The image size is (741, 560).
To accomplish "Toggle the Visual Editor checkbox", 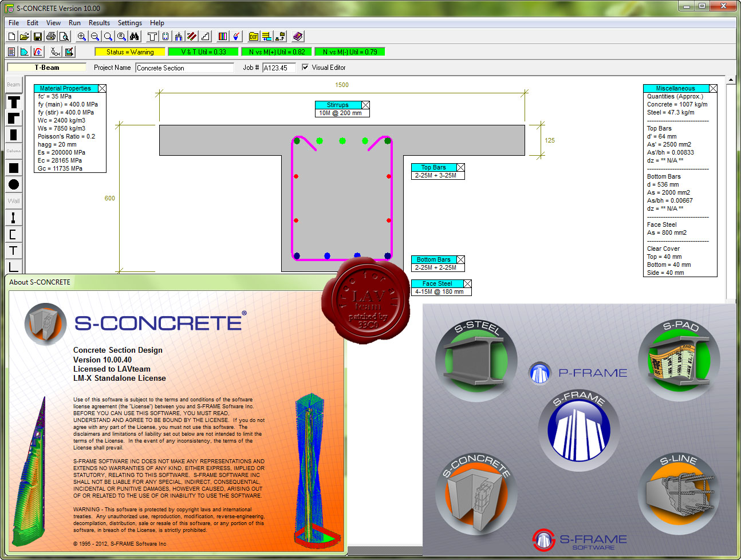I will click(305, 67).
